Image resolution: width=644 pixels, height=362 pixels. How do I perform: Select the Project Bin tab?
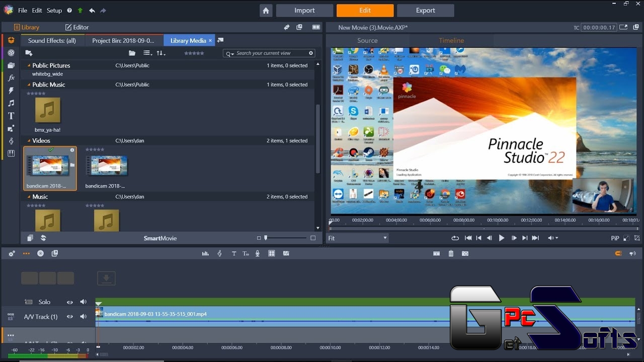point(123,41)
